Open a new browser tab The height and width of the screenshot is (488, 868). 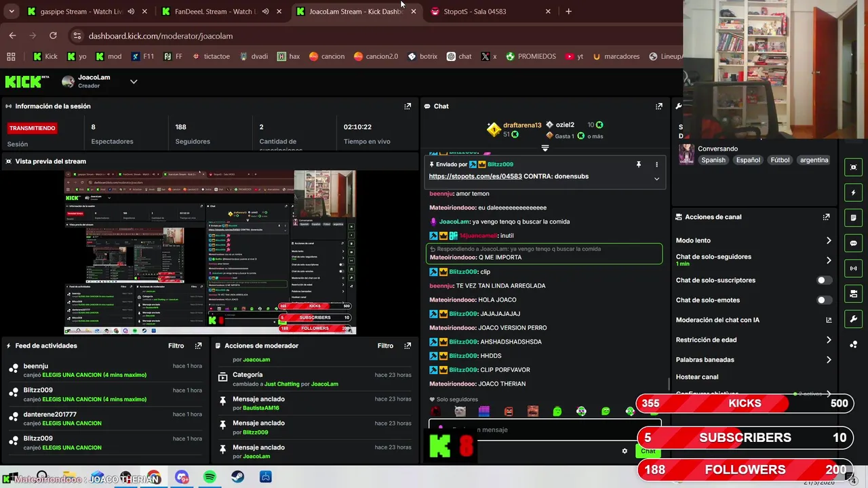[x=568, y=12]
